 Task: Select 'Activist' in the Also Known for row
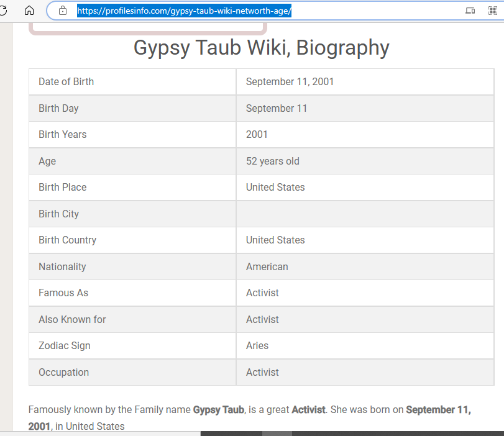(x=263, y=319)
